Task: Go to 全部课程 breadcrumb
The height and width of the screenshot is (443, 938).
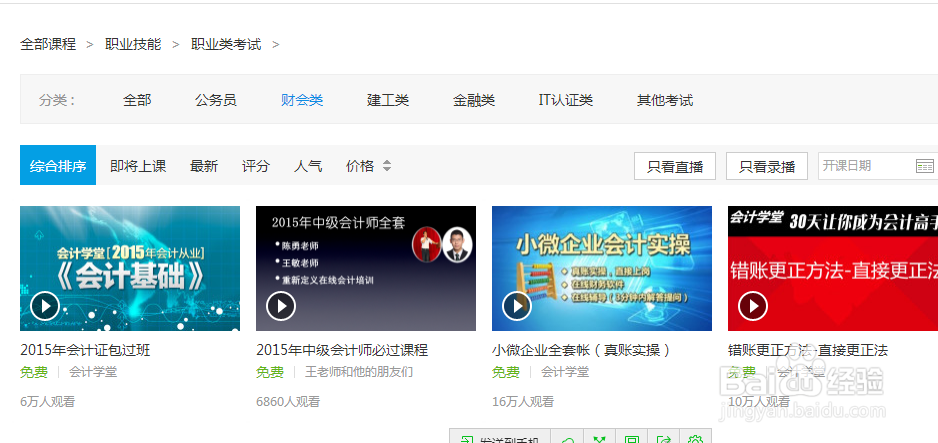Action: point(48,44)
